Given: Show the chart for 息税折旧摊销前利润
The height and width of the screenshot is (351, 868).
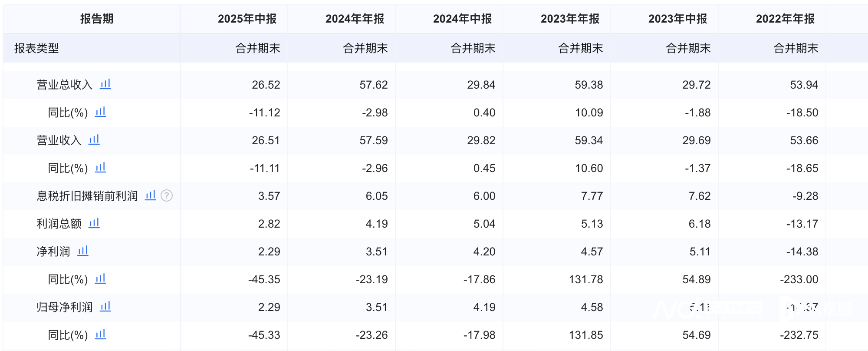Looking at the screenshot, I should coord(150,195).
